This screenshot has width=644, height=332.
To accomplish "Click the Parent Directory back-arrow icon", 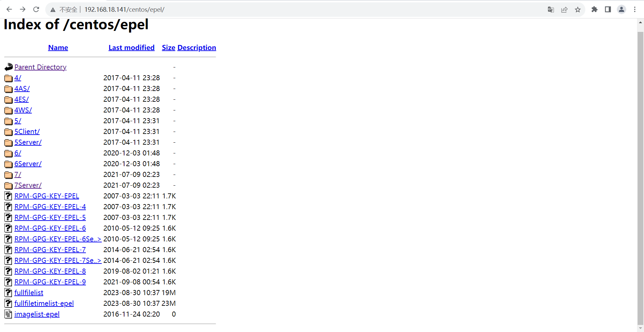I will (9, 67).
